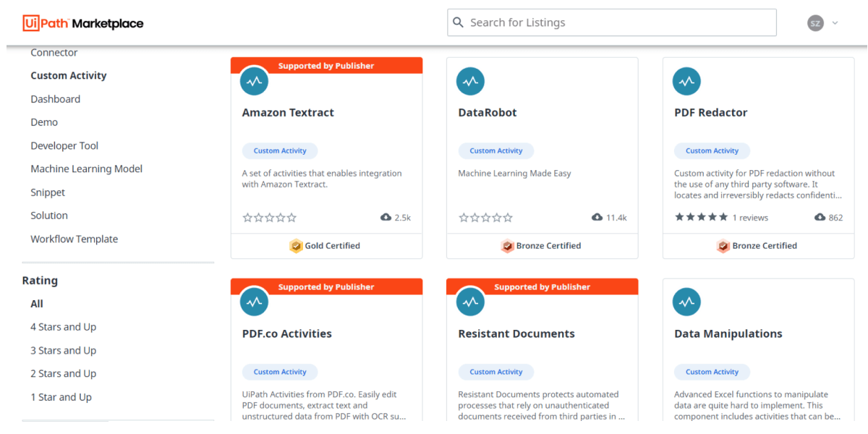
Task: Click the UiPath Marketplace logo
Action: point(82,23)
